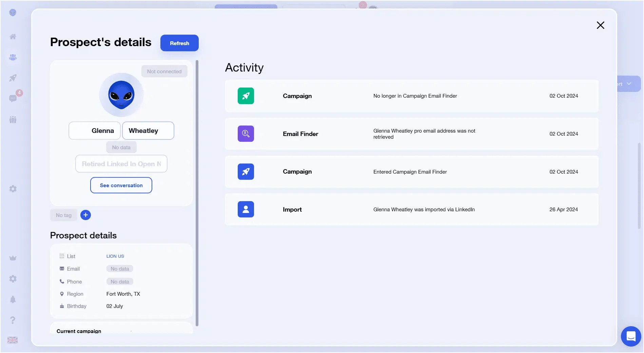Image resolution: width=644 pixels, height=353 pixels.
Task: Open the lower settings gear icon in sidebar
Action: click(x=13, y=279)
